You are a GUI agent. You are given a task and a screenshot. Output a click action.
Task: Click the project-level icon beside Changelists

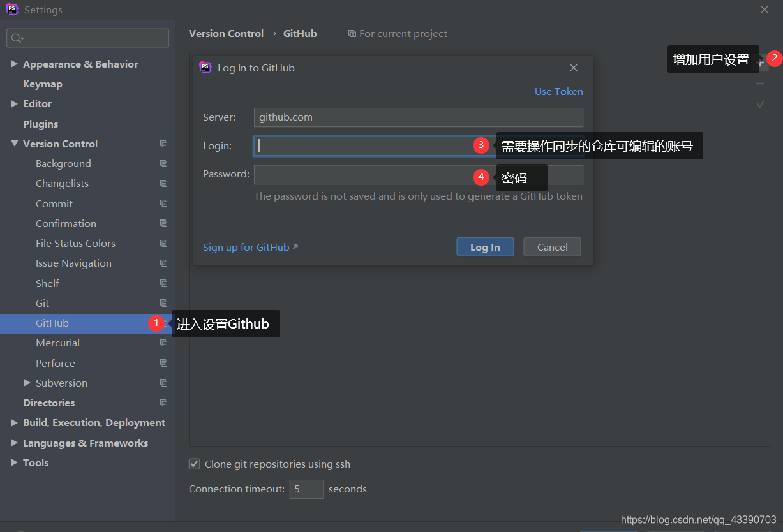click(163, 184)
